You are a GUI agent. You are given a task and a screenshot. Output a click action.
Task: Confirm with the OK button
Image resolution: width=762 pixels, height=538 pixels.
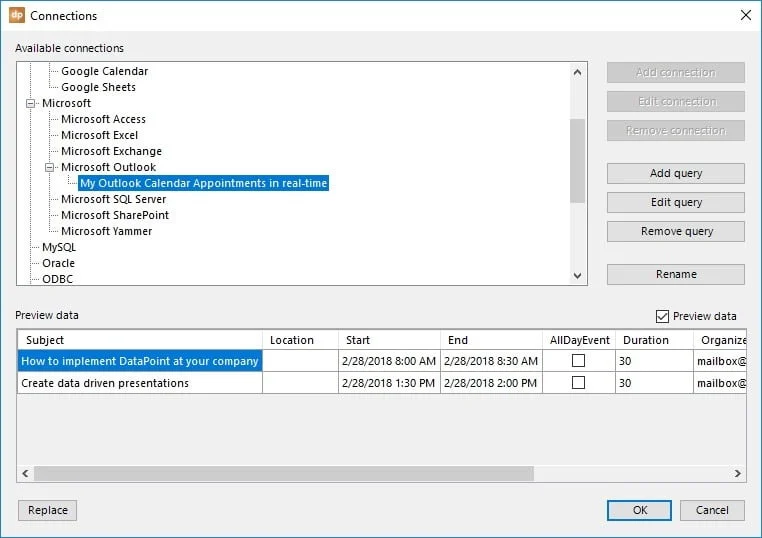[640, 510]
